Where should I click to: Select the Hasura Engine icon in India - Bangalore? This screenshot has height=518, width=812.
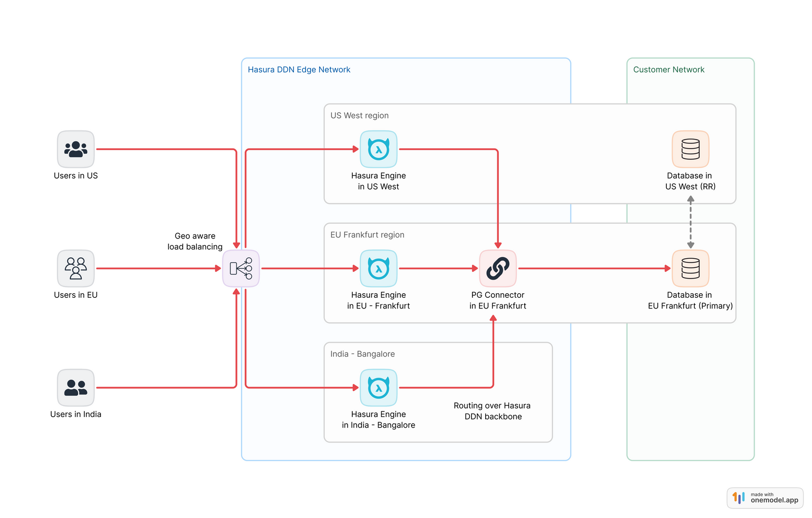pyautogui.click(x=378, y=387)
